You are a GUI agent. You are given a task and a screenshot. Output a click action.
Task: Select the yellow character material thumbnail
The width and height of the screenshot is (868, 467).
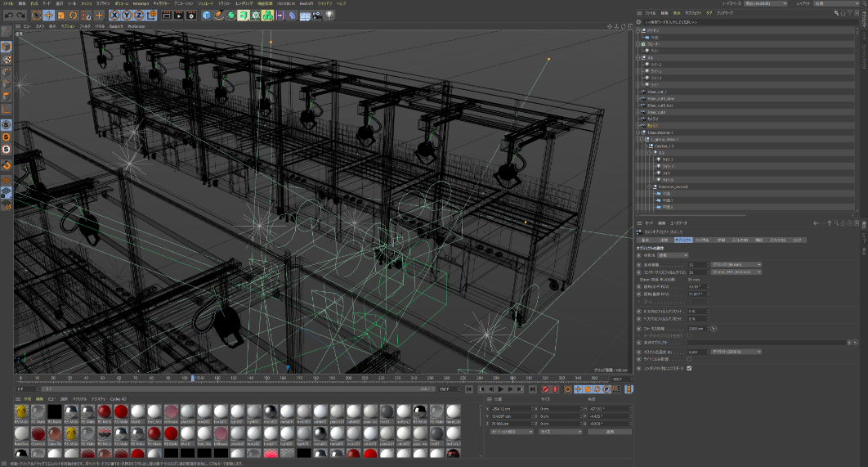point(22,412)
